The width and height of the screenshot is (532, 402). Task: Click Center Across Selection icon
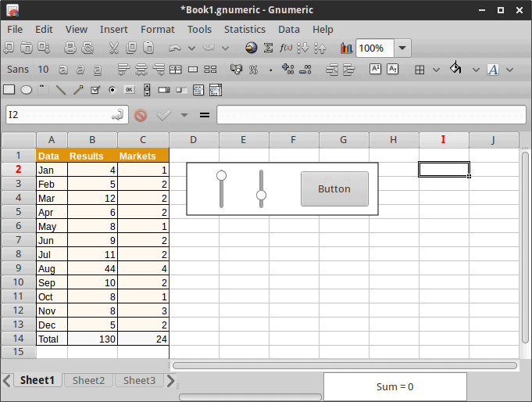176,70
